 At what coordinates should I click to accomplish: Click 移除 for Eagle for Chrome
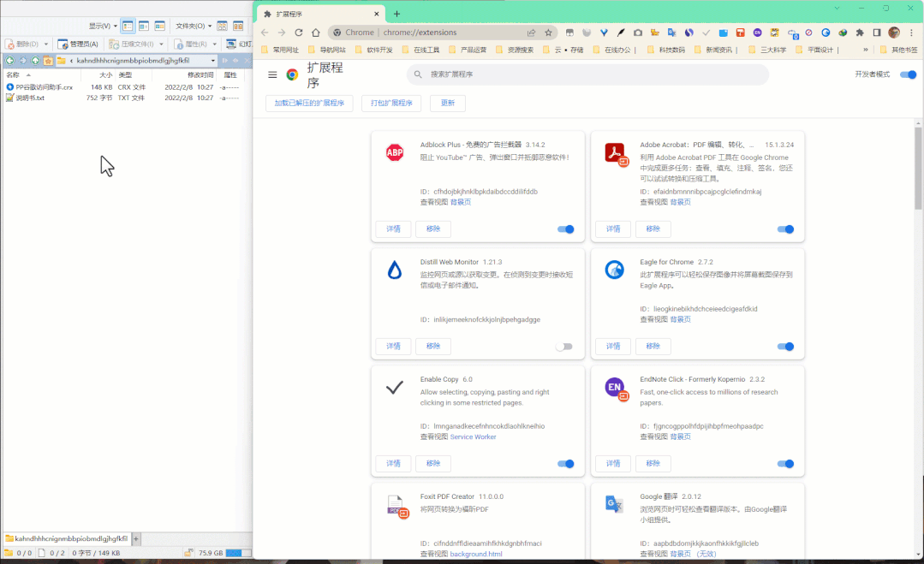[653, 346]
